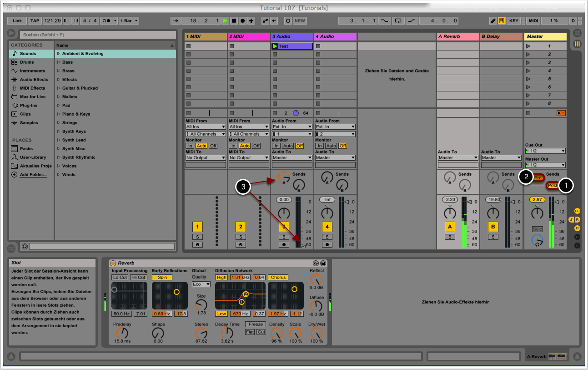Toggle the metronome button
The width and height of the screenshot is (588, 370).
(106, 20)
